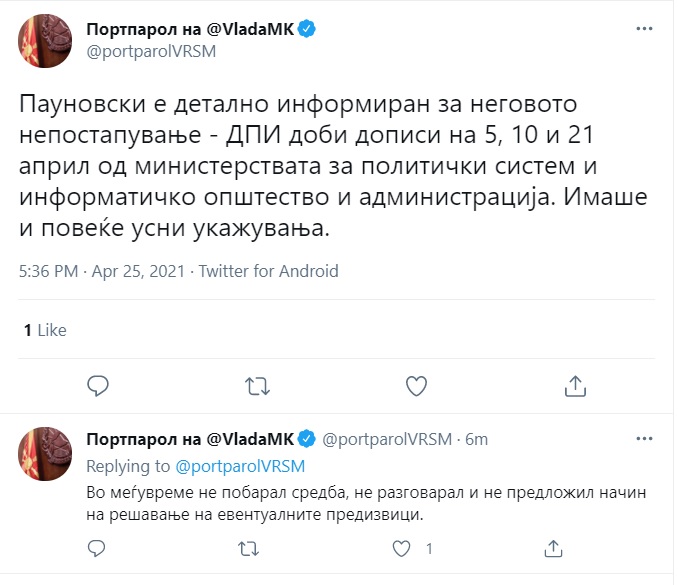Retweet the reply tweet
The image size is (678, 585).
pyautogui.click(x=249, y=549)
